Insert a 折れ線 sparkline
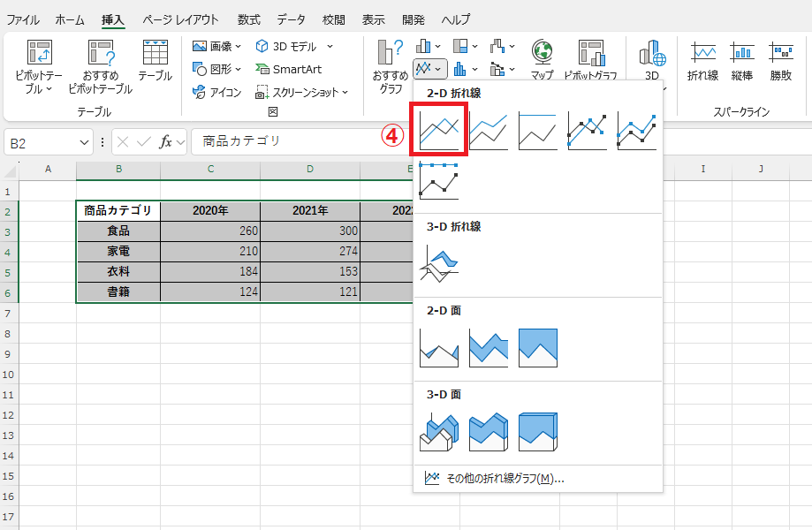This screenshot has width=812, height=530. click(x=702, y=61)
